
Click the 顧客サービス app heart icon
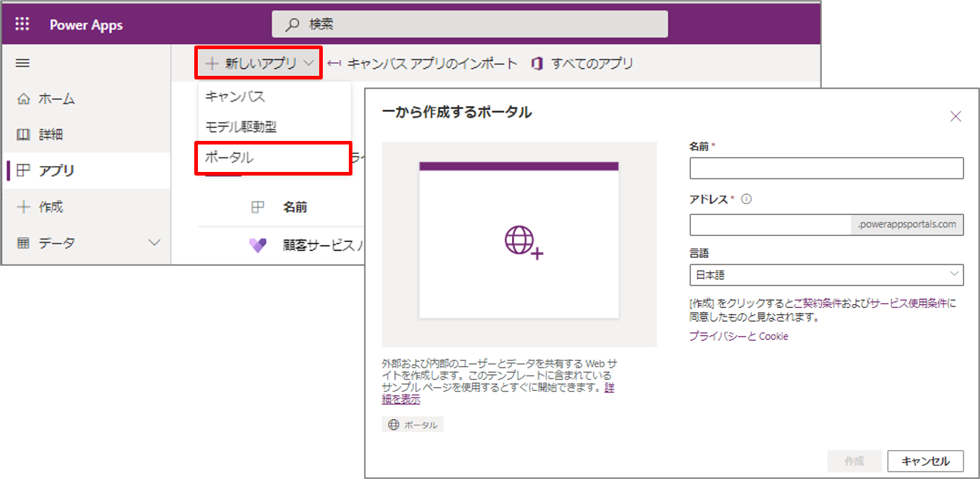click(258, 246)
